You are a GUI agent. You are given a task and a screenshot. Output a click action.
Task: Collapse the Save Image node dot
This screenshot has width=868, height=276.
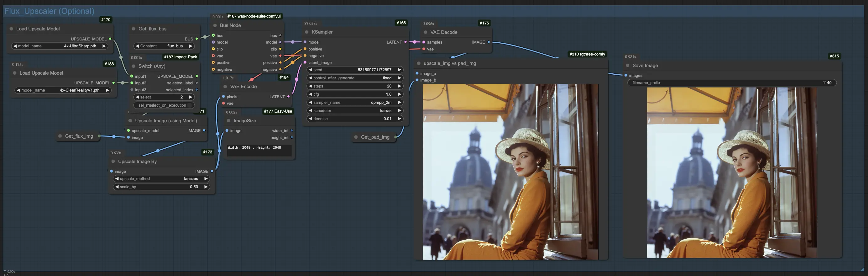[x=628, y=66]
